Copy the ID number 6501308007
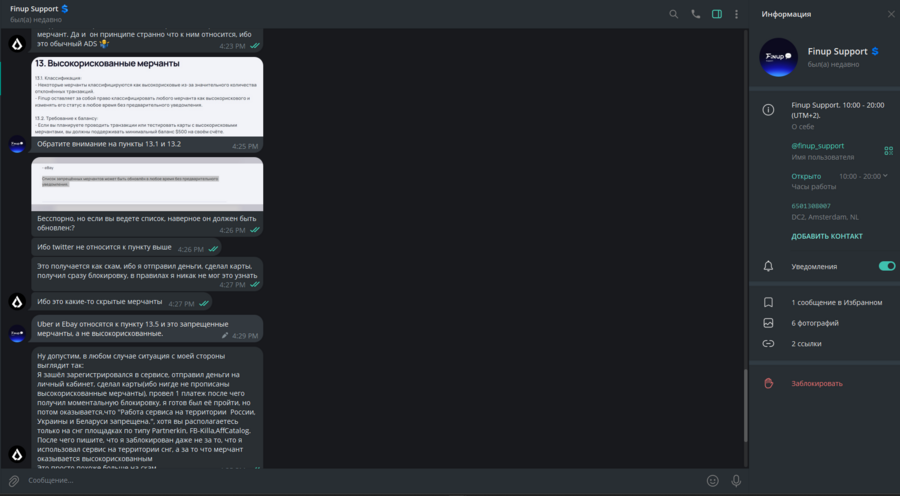This screenshot has width=900, height=496. coord(810,206)
